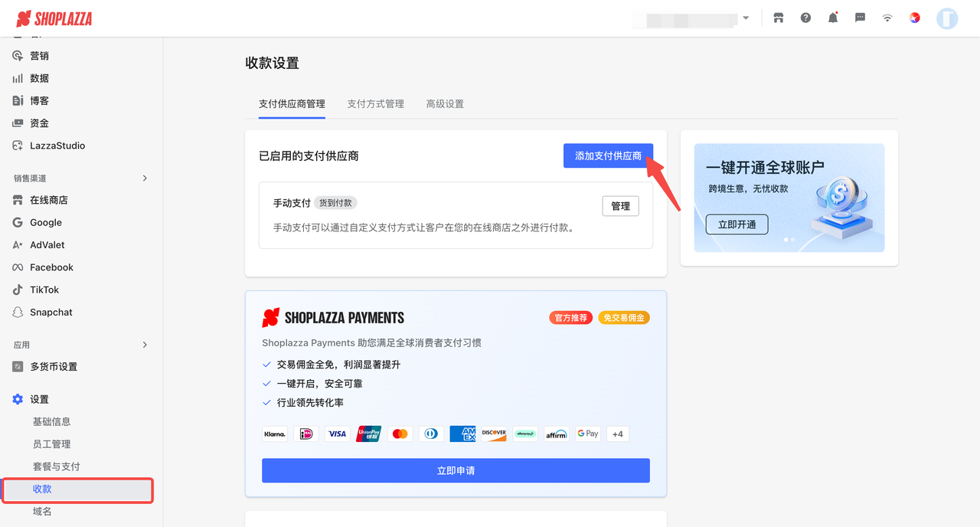Click the Affirm payment logo
Viewport: 980px width, 527px height.
557,434
